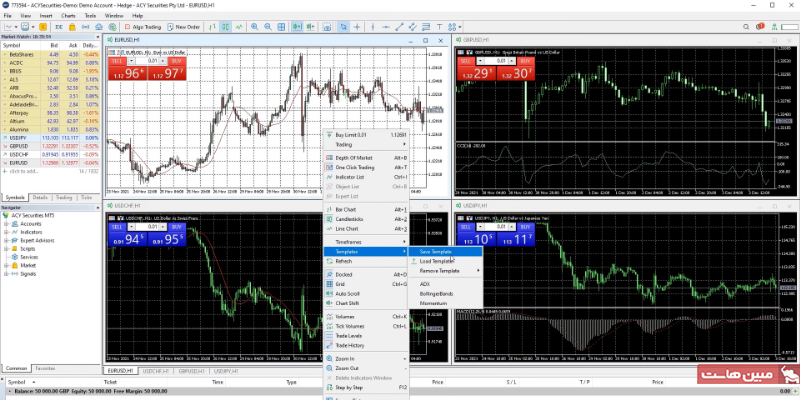Screen dimensions: 800x400
Task: Select the cursor arrow tool
Action: (344, 27)
